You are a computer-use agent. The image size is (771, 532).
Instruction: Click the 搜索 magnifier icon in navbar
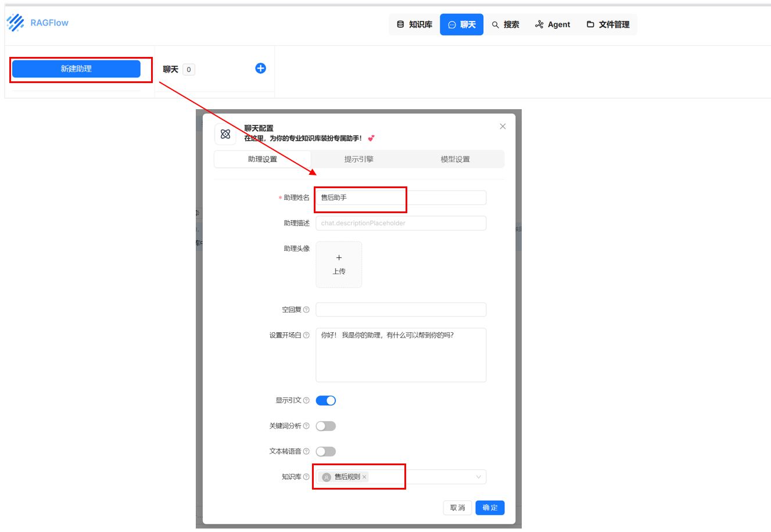tap(495, 24)
